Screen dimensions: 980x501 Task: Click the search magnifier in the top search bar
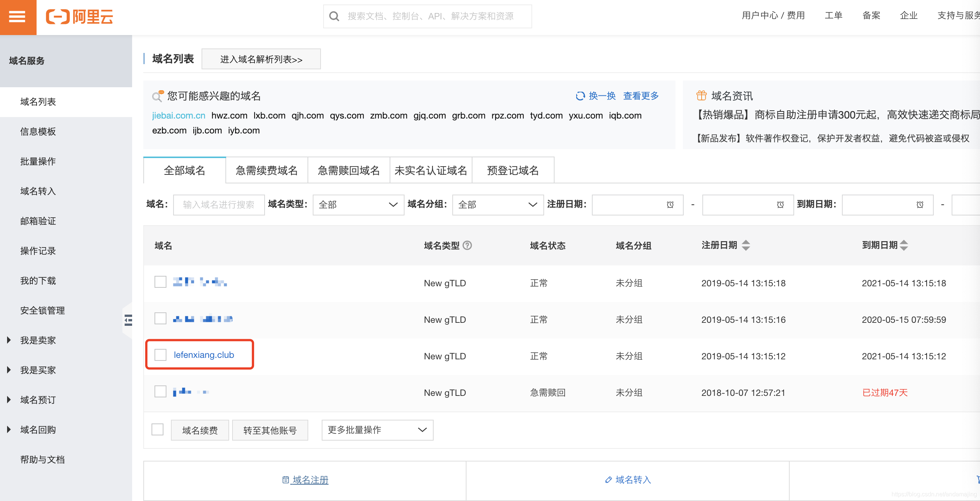334,16
